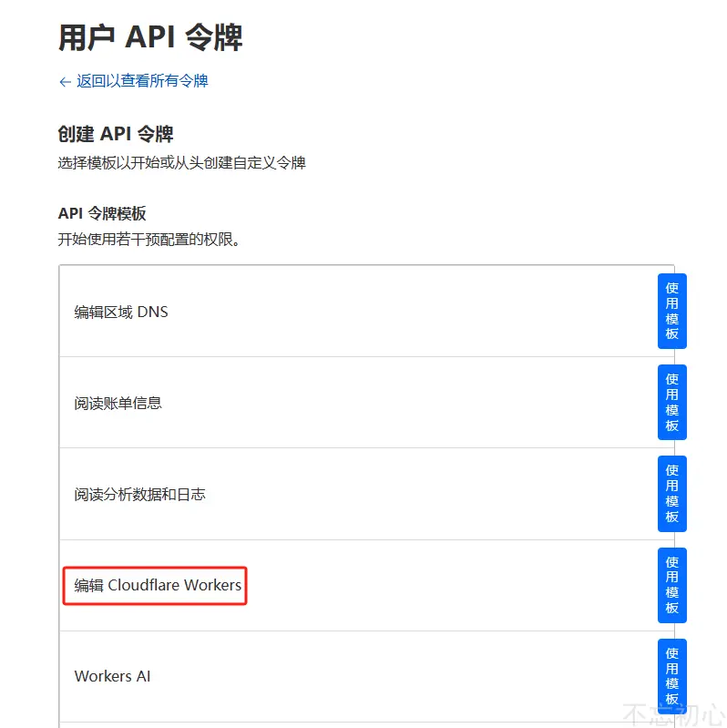
Task: Use template for 编辑 Cloudflare Workers
Action: [x=671, y=585]
